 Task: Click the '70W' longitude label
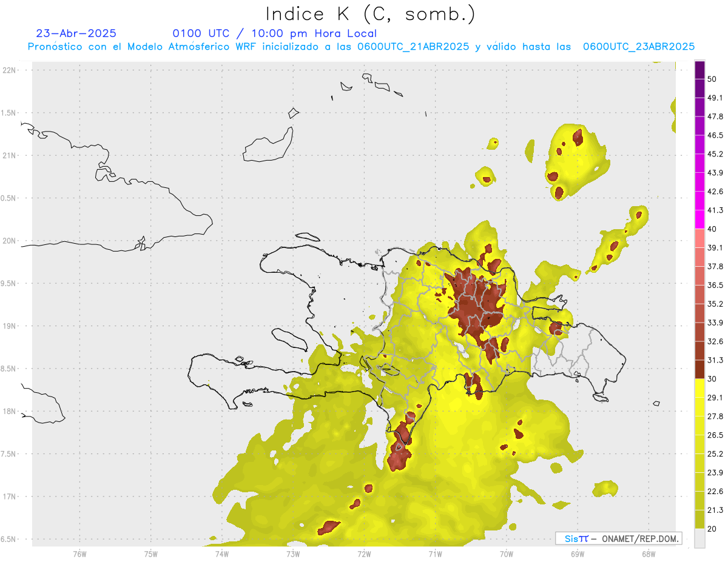[x=506, y=554]
